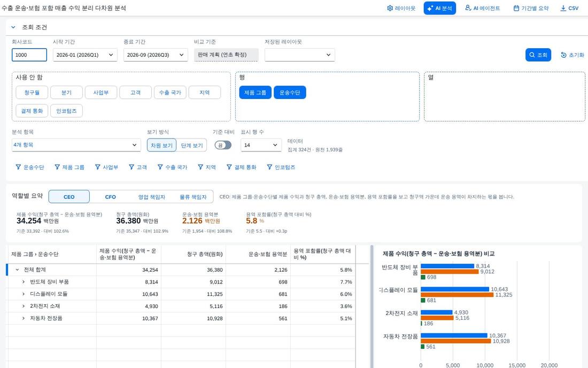
Task: Open the 레이아웃 settings button
Action: pyautogui.click(x=401, y=8)
